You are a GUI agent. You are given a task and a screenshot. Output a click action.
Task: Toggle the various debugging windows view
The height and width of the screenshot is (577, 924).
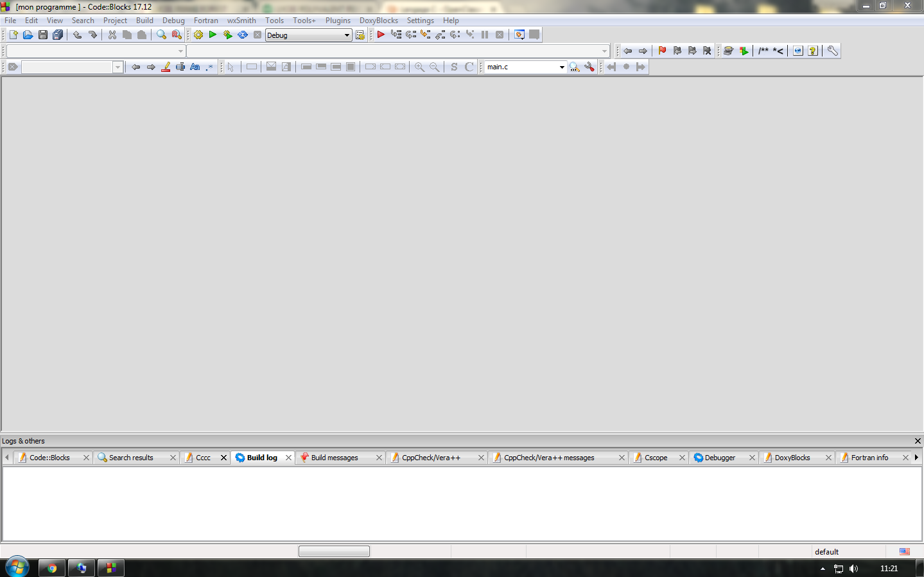(518, 35)
